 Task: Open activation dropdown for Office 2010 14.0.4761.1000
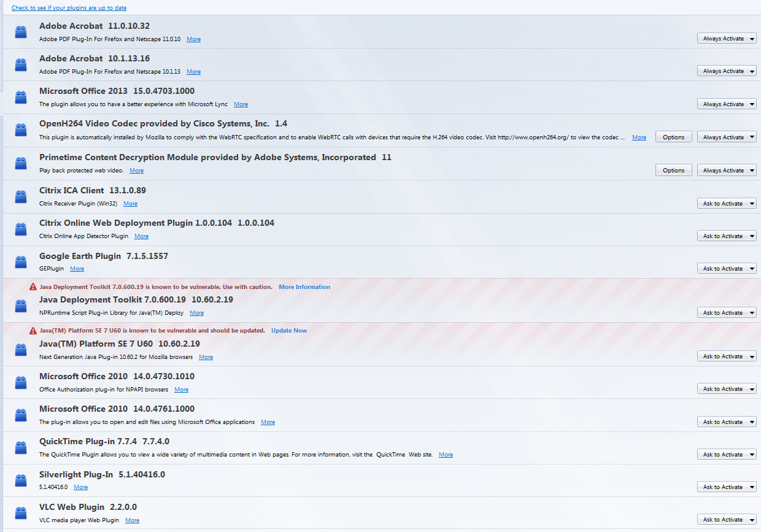727,422
